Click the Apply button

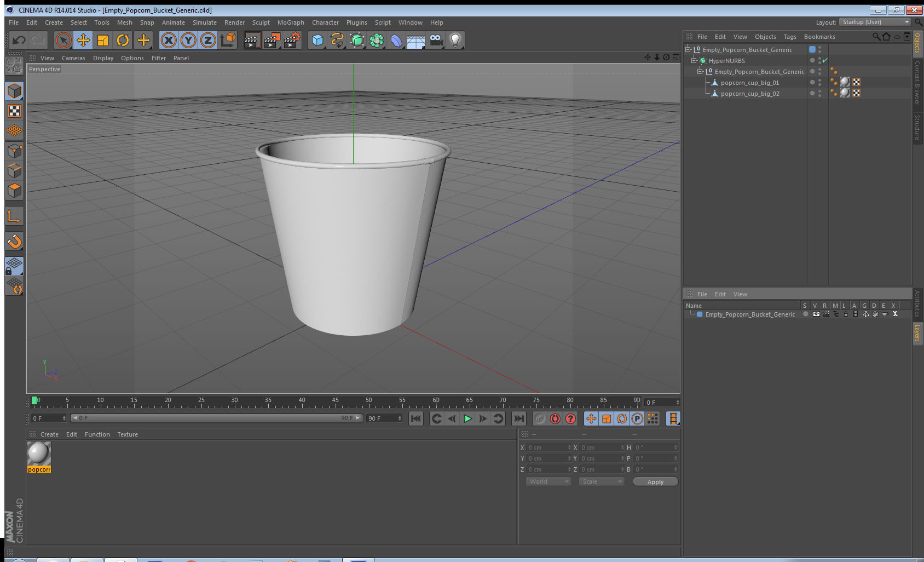(x=655, y=481)
